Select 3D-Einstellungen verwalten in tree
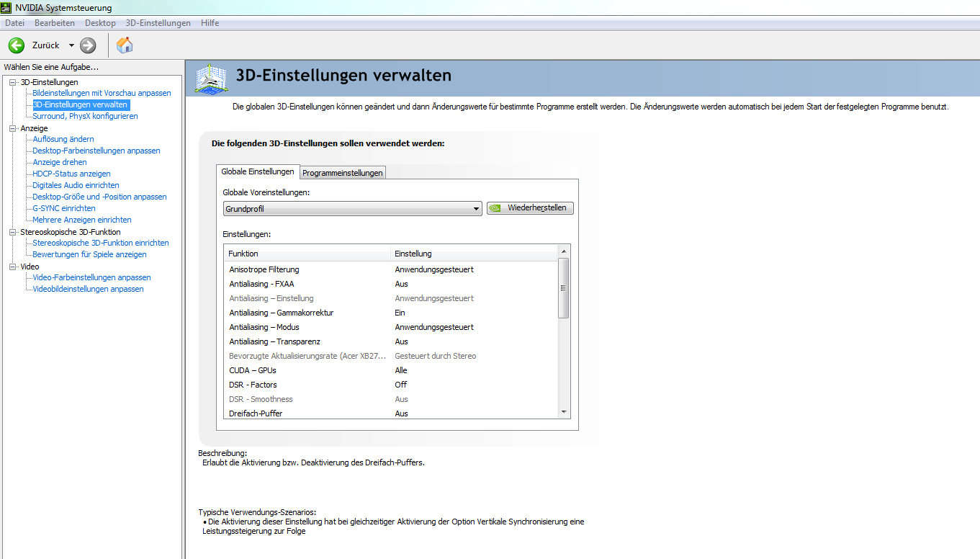This screenshot has width=980, height=559. 81,104
